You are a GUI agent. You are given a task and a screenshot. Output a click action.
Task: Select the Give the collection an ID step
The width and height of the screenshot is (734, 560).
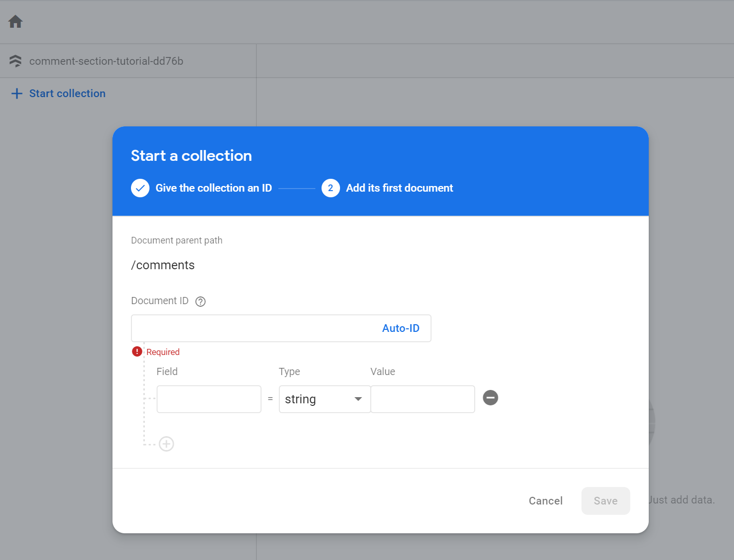(x=214, y=188)
